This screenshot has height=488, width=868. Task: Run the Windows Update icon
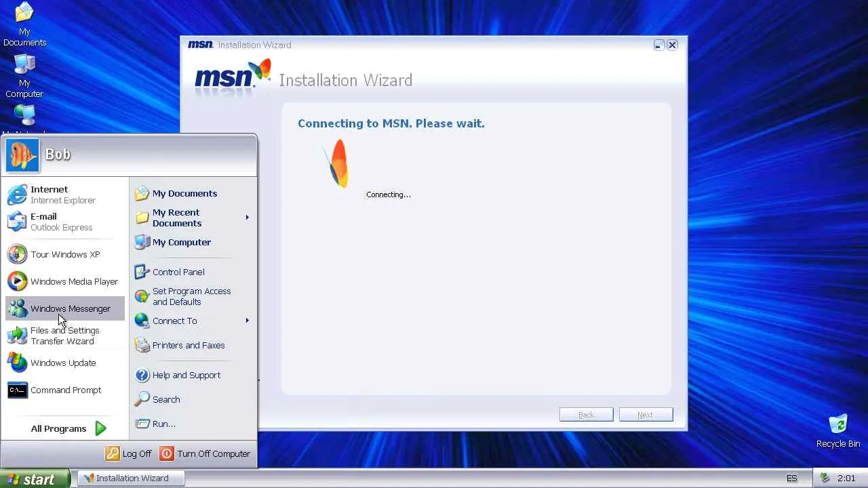pos(17,363)
